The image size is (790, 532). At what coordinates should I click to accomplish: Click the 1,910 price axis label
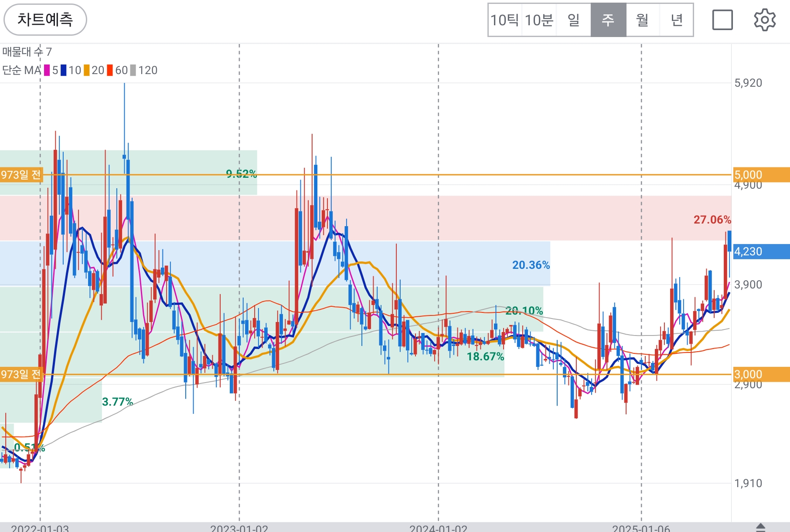coord(748,483)
